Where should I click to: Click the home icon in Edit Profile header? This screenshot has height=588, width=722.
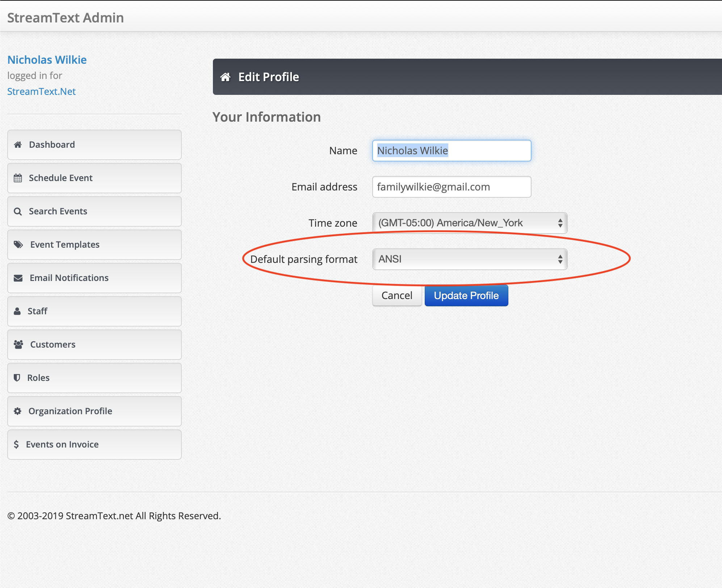click(226, 77)
